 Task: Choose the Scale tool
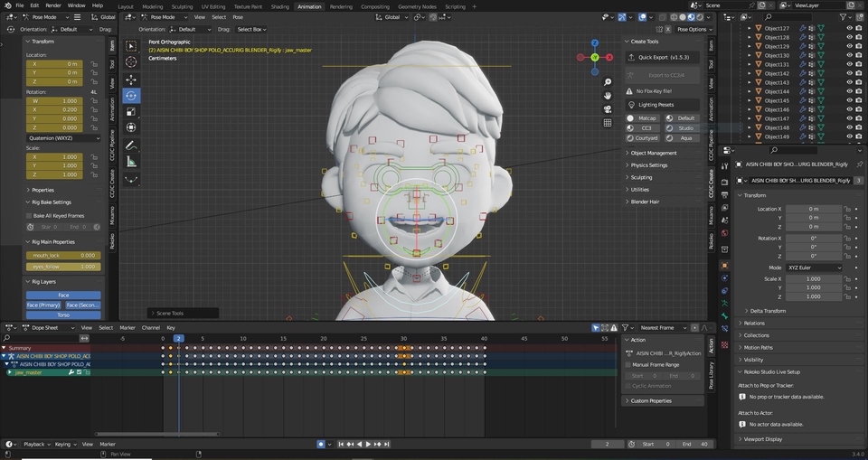pyautogui.click(x=131, y=112)
